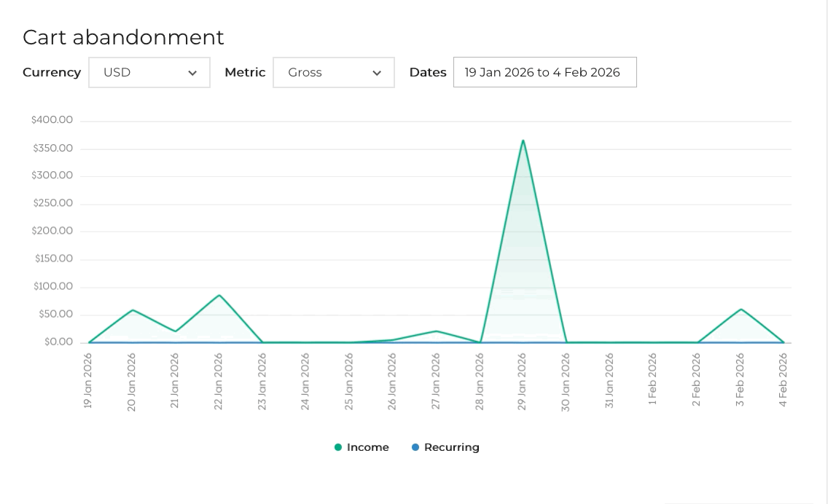
Task: Open the Dates range field
Action: point(545,72)
